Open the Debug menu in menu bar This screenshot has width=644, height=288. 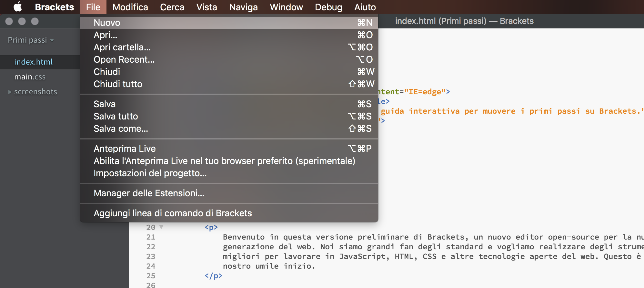click(328, 7)
